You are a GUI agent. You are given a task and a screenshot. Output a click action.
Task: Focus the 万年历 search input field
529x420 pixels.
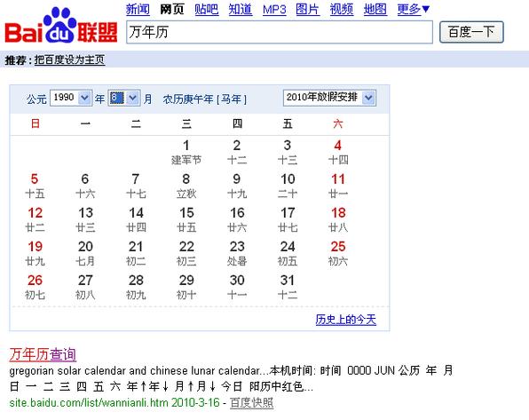tap(280, 32)
